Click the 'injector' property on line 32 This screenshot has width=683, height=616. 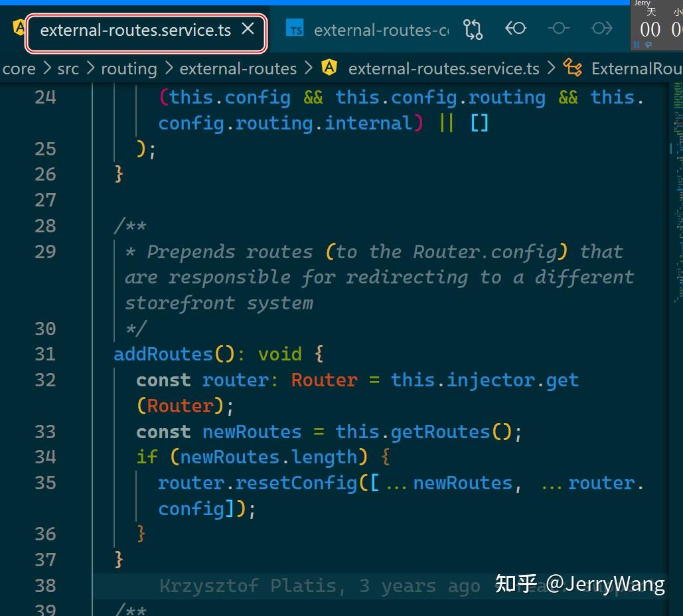click(x=491, y=380)
